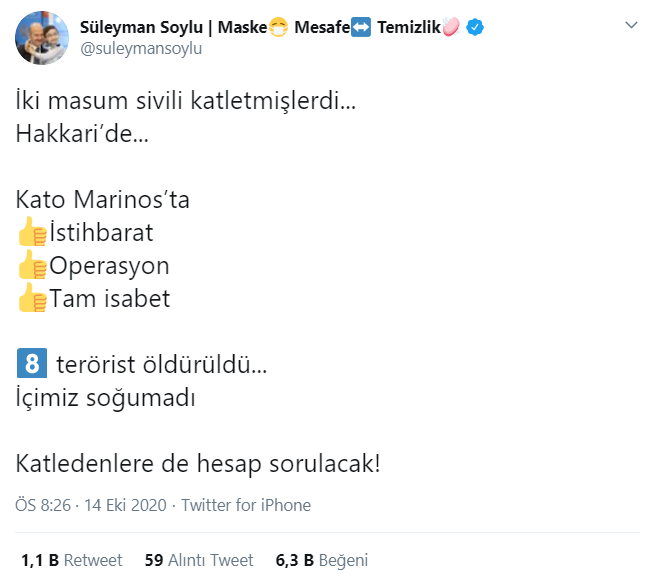View the 59 Alıntı Tweet list
The height and width of the screenshot is (584, 651).
(x=199, y=560)
